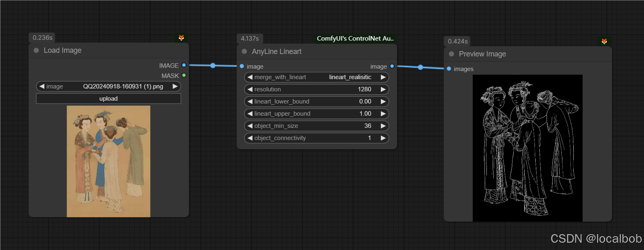Decrease lineart_lower_bound value
The width and height of the screenshot is (644, 250).
(x=250, y=101)
